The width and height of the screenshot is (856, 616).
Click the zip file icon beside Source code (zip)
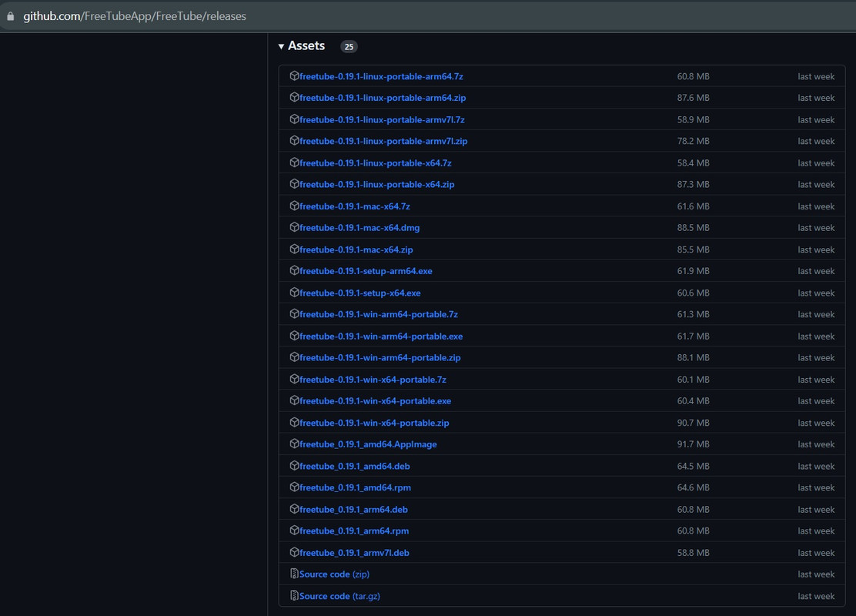coord(294,574)
